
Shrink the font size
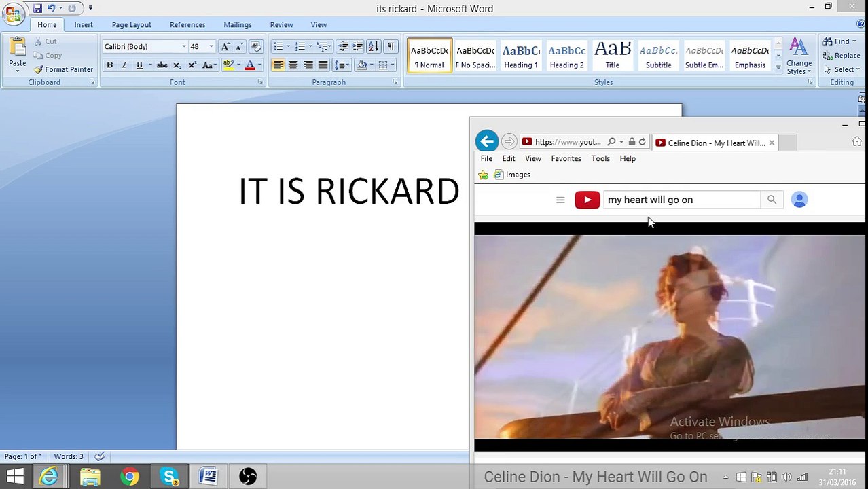click(x=239, y=46)
